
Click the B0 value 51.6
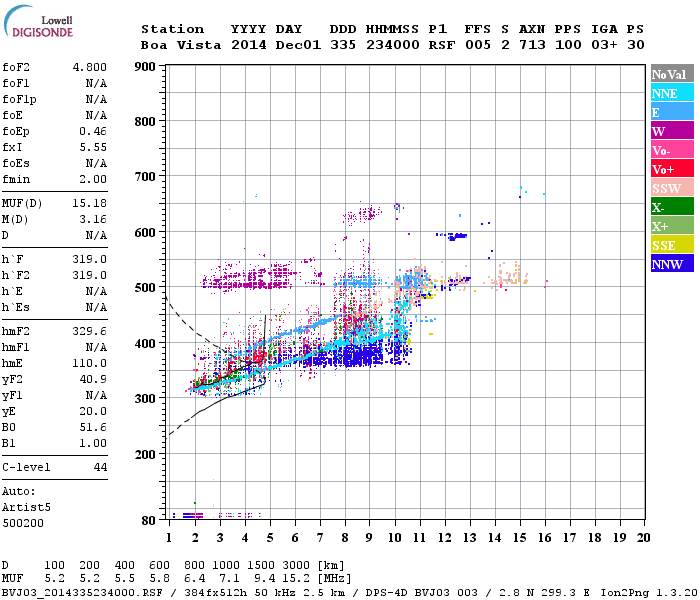coord(93,428)
